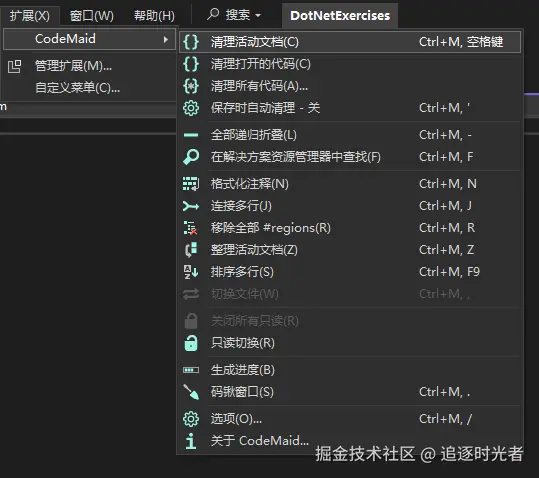Open the 扩展(X) menu

[x=30, y=15]
